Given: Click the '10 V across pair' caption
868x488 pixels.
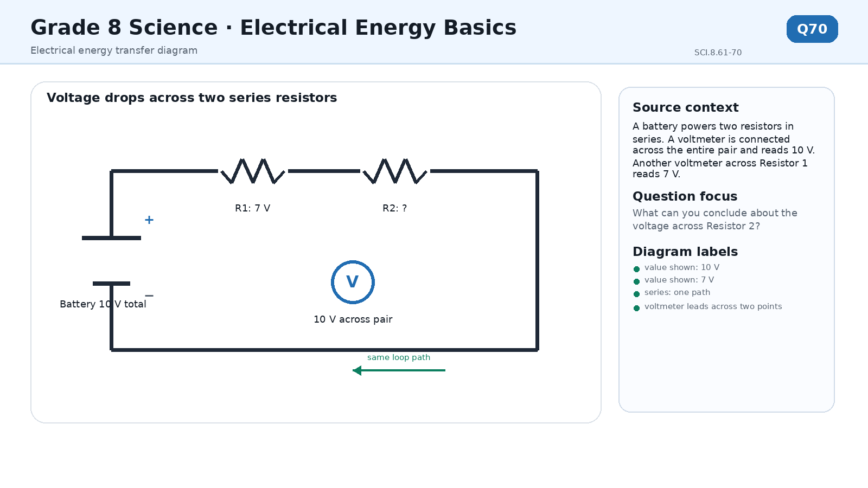Looking at the screenshot, I should point(353,319).
